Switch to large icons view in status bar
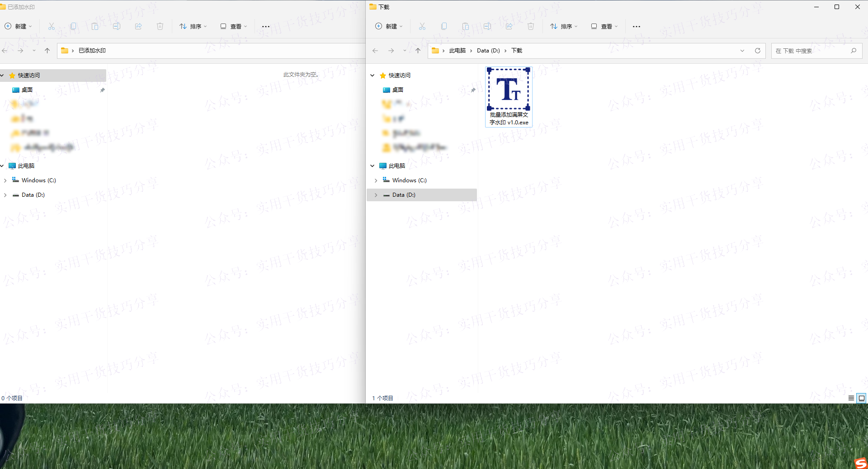 click(862, 398)
